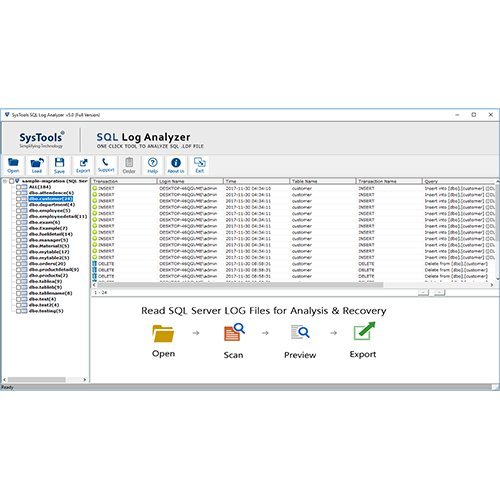The width and height of the screenshot is (500, 500).
Task: Check the dbo.exam(6) checkbox
Action: tap(19, 222)
